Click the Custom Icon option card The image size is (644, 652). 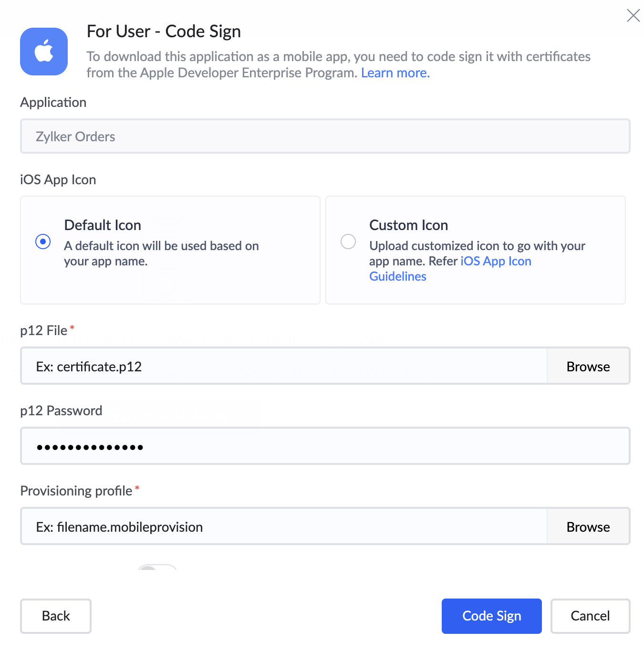point(475,250)
